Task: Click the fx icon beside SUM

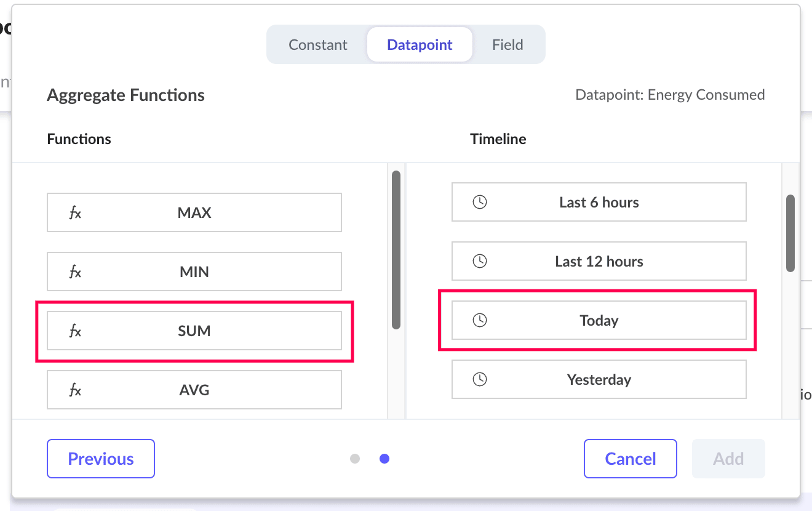Action: click(x=75, y=331)
